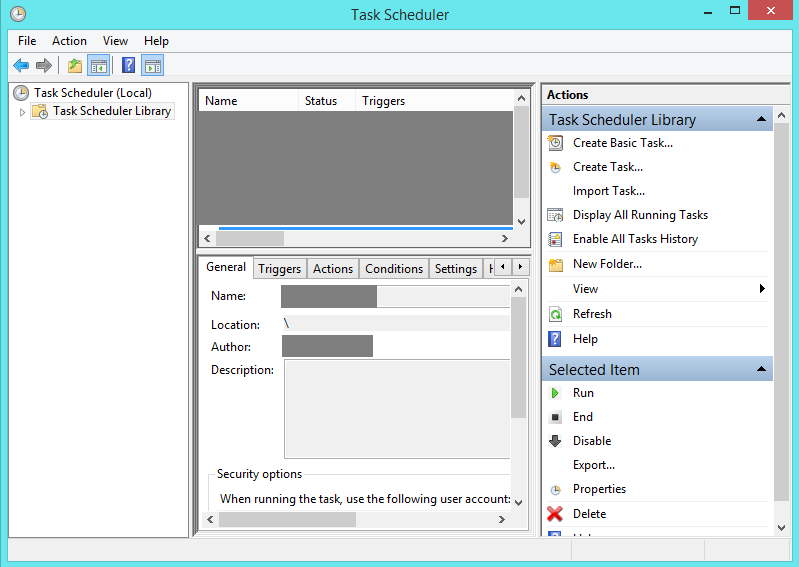799x567 pixels.
Task: Go back with the blue arrow toolbar icon
Action: pyautogui.click(x=21, y=65)
